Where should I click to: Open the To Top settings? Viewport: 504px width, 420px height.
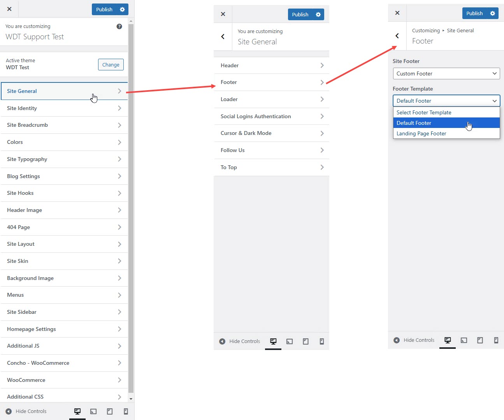click(x=272, y=167)
